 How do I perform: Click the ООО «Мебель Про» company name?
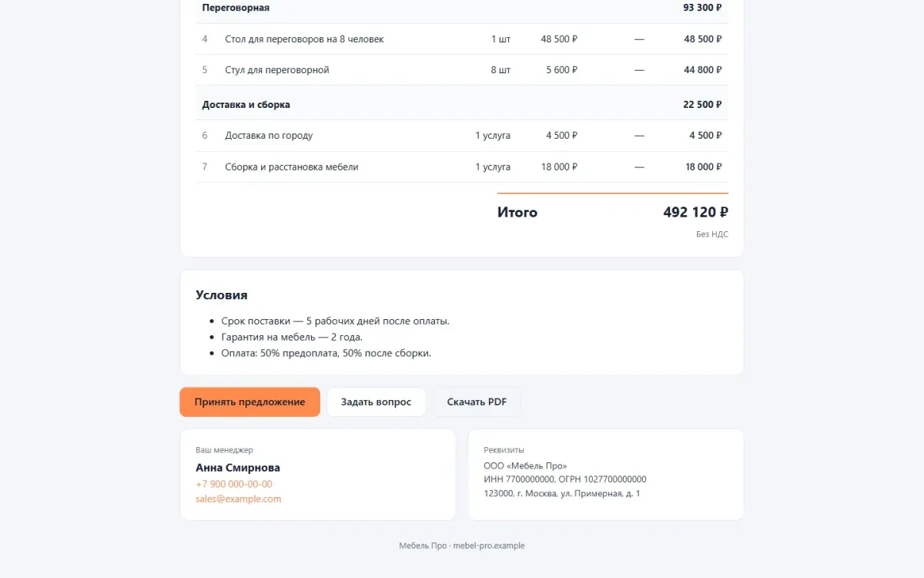click(x=525, y=466)
